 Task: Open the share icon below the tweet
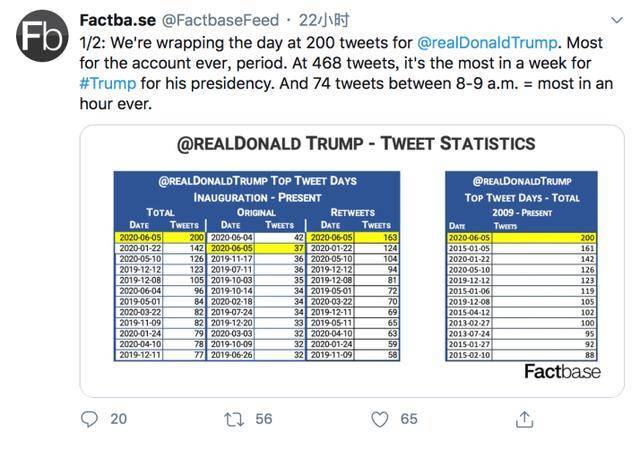pyautogui.click(x=523, y=419)
